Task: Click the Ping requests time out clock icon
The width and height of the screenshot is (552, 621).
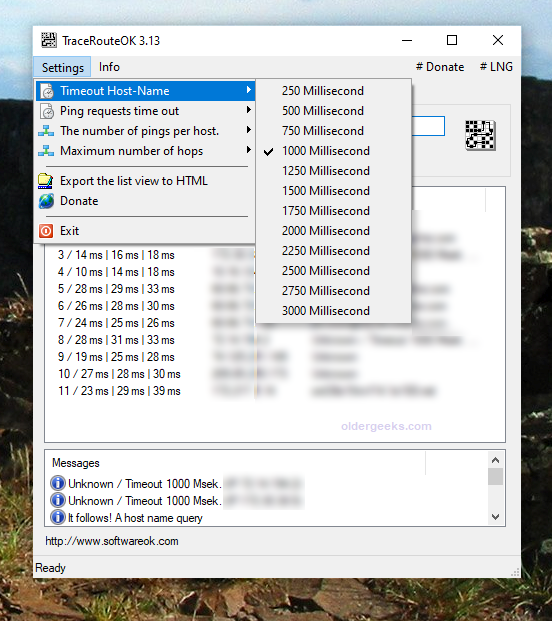Action: [47, 111]
